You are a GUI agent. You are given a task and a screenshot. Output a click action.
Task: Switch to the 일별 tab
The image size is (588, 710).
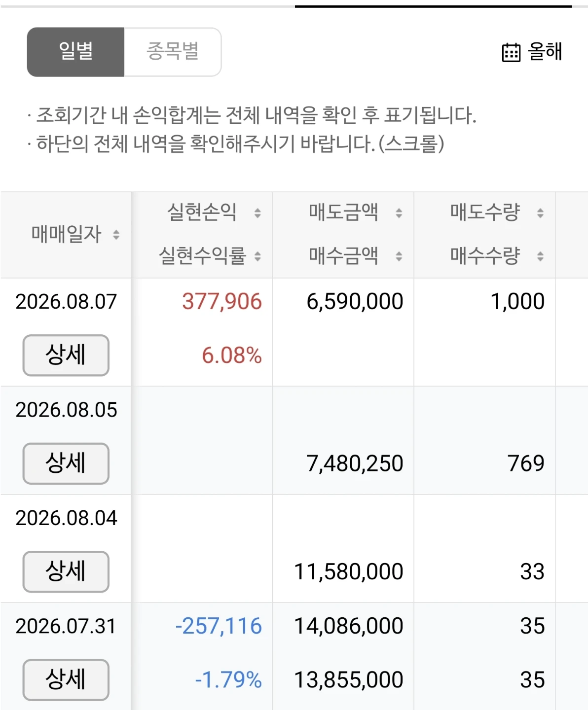tap(75, 52)
